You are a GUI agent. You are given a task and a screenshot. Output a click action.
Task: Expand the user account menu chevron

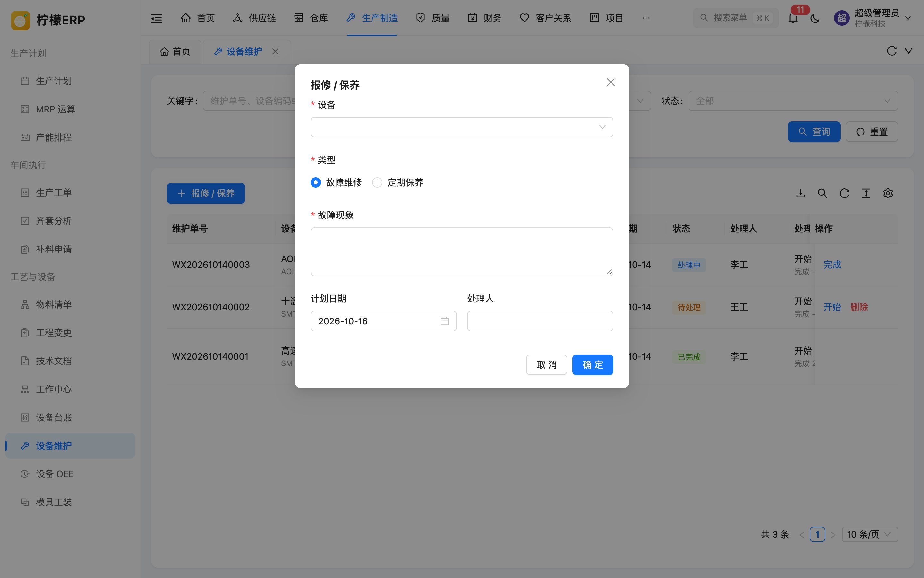pyautogui.click(x=908, y=18)
